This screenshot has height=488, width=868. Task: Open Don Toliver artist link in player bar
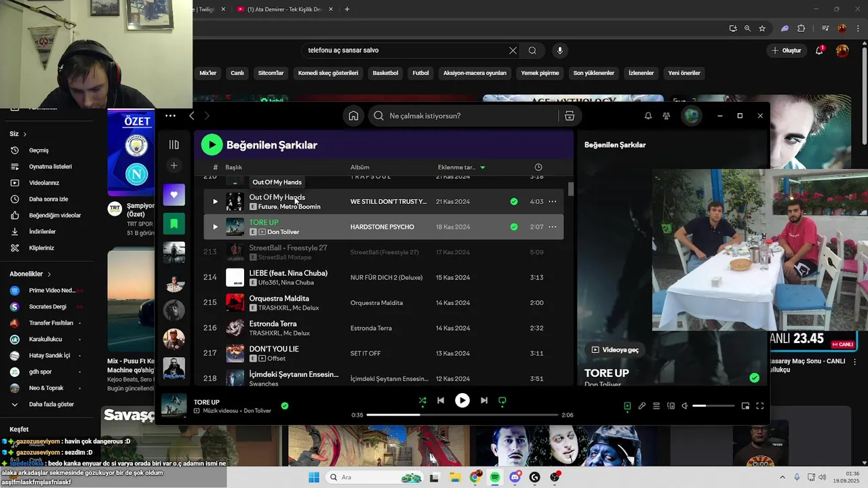[258, 411]
